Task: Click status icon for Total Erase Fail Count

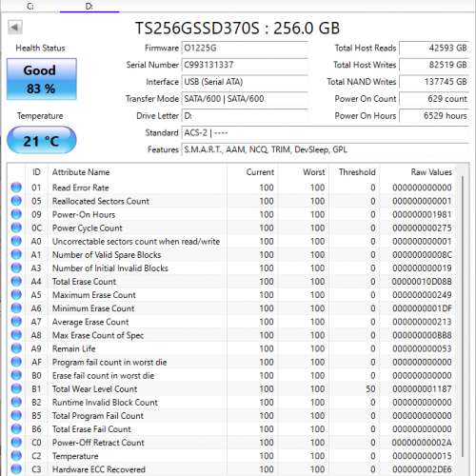Action: point(16,428)
